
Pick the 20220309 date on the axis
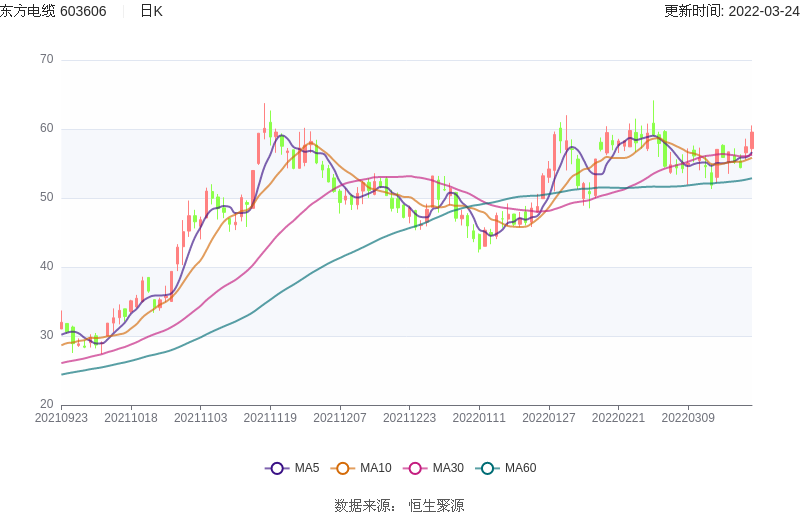click(x=688, y=418)
